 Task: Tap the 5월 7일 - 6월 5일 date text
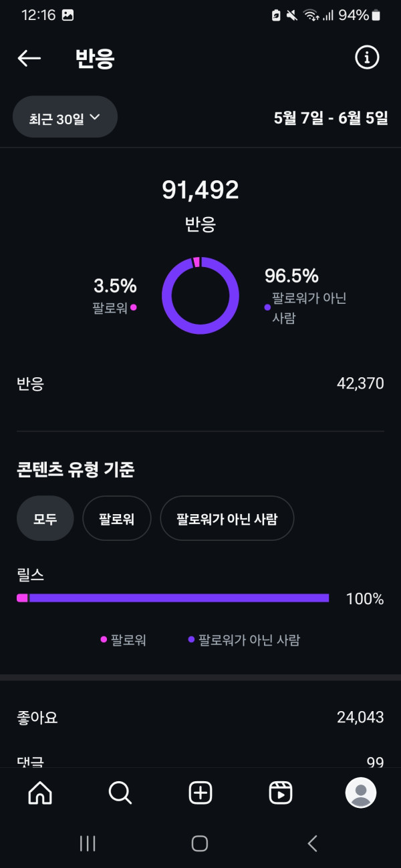(330, 118)
